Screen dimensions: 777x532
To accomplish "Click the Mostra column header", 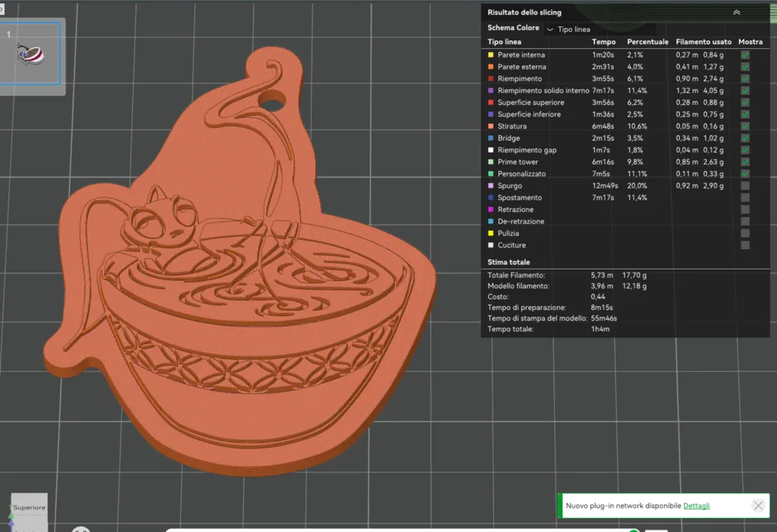I will point(751,42).
